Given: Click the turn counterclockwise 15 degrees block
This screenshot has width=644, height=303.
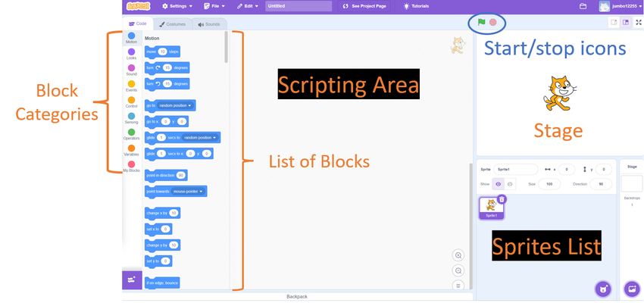Looking at the screenshot, I should 167,84.
